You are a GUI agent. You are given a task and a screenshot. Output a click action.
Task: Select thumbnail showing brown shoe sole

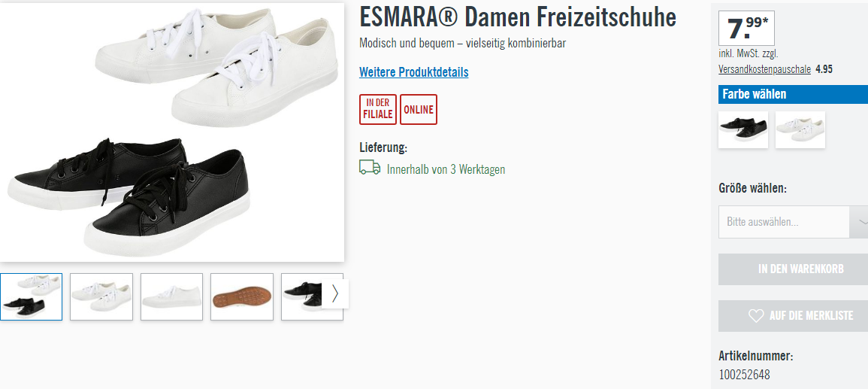pos(242,296)
